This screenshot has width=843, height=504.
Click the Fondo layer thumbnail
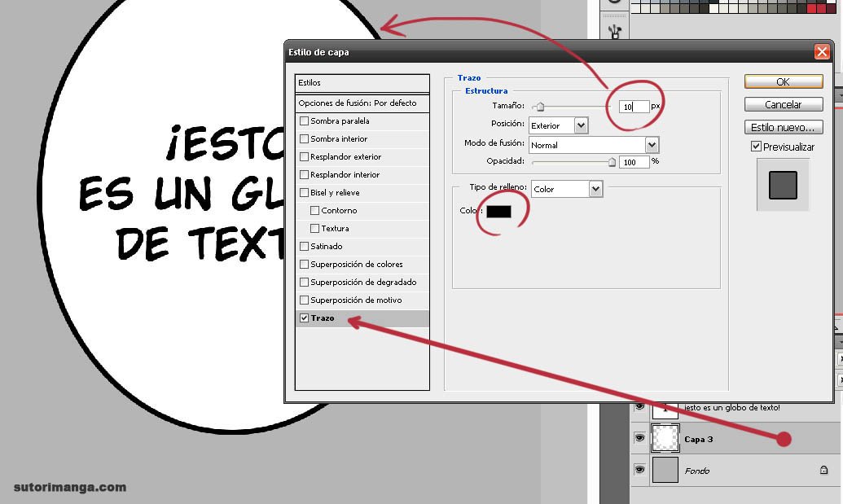coord(665,470)
